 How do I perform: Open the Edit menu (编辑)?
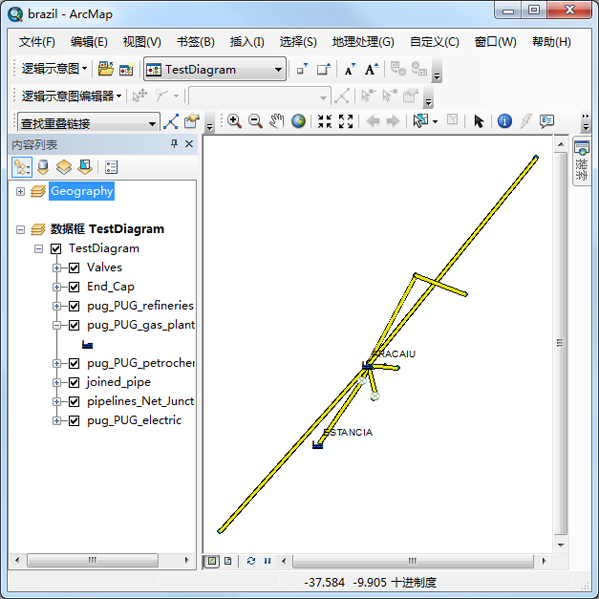(x=89, y=42)
